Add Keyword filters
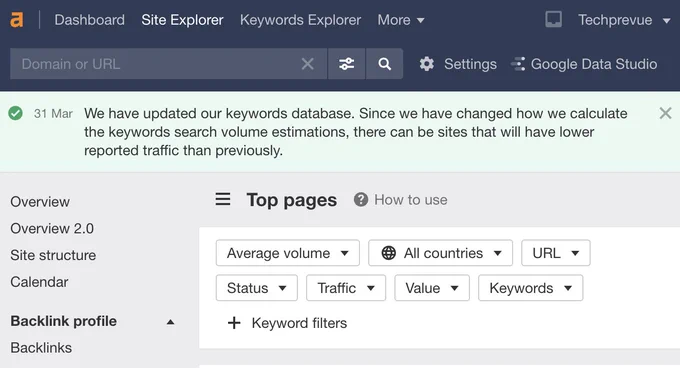The width and height of the screenshot is (680, 368). 299,323
